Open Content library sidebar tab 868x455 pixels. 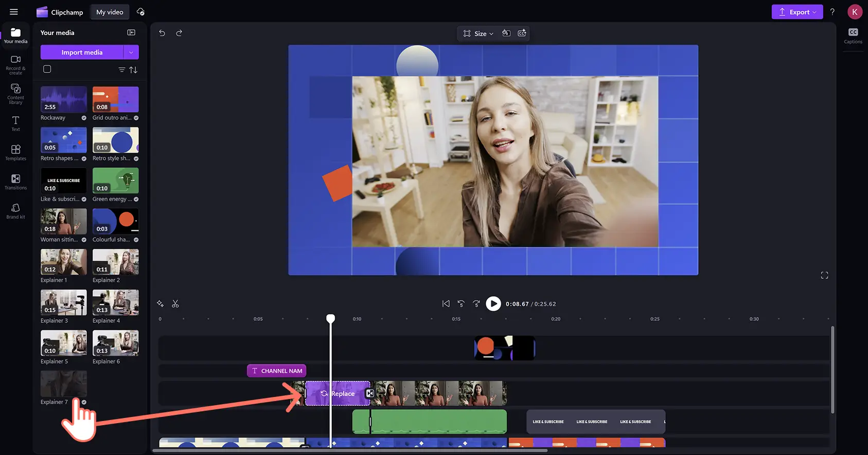(x=15, y=94)
